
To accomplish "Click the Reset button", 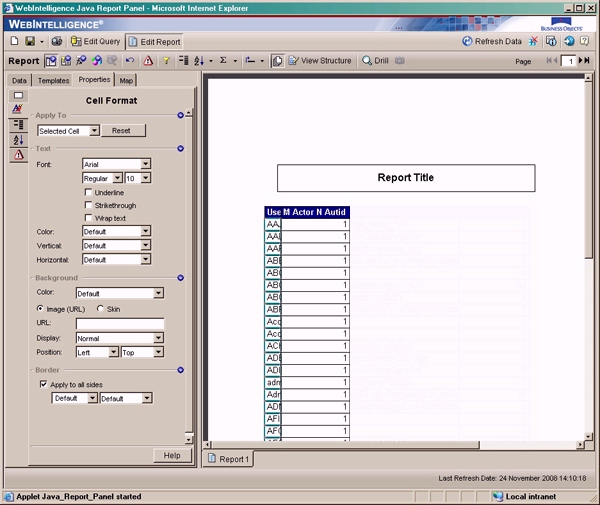I will click(x=122, y=130).
